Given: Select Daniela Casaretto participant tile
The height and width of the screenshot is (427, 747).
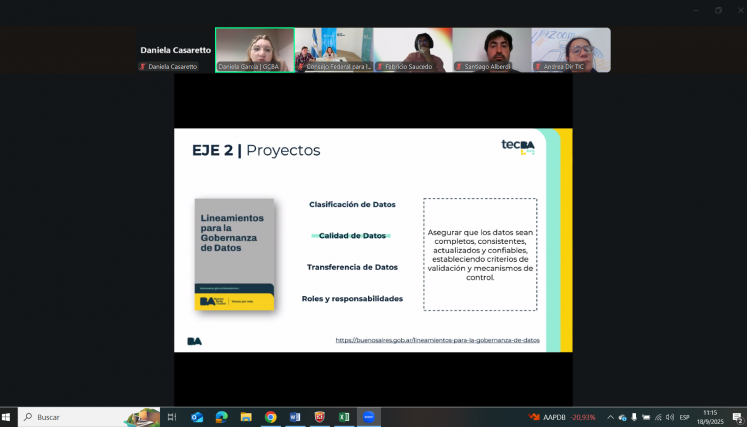Looking at the screenshot, I should tap(175, 50).
